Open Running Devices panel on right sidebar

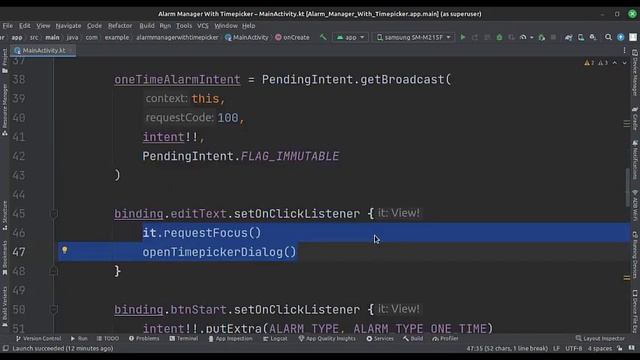[635, 255]
